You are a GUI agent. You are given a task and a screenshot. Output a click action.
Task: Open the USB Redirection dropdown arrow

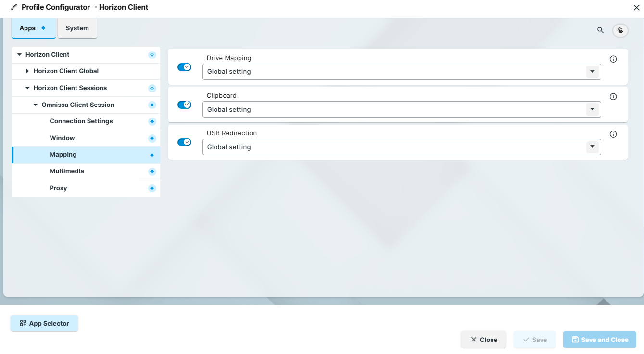point(592,147)
